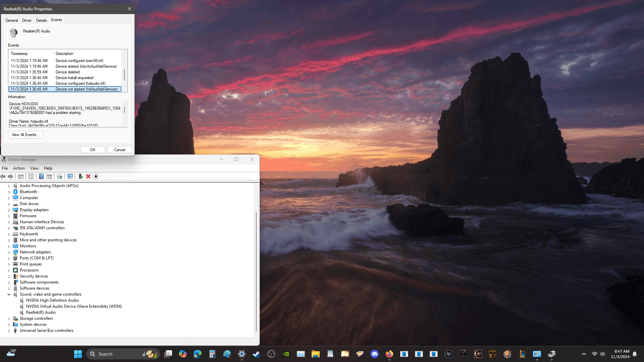
Task: Click the red X Uninstall device icon
Action: (88, 176)
